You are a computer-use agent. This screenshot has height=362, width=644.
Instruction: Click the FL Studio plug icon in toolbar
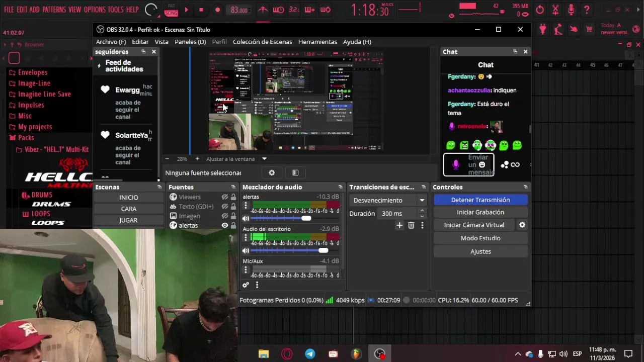pyautogui.click(x=543, y=29)
